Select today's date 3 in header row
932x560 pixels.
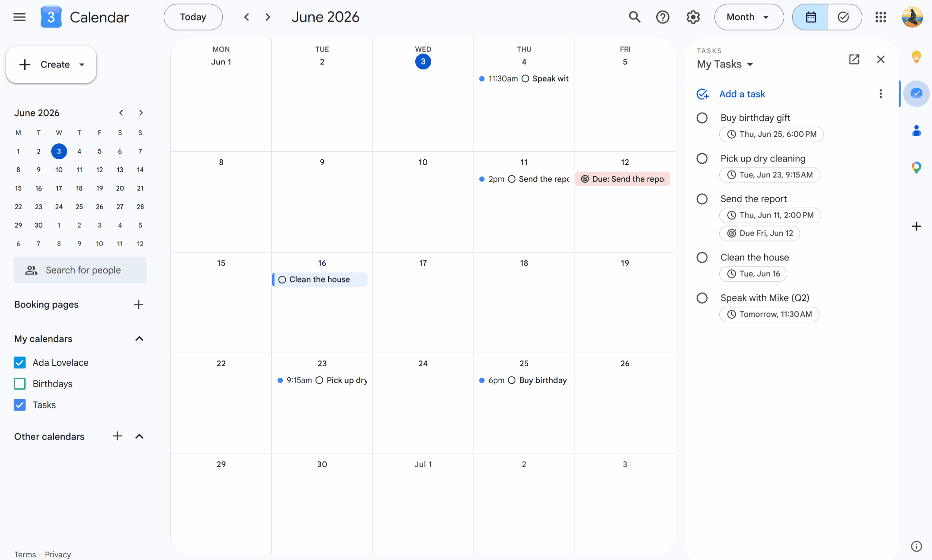[x=423, y=61]
